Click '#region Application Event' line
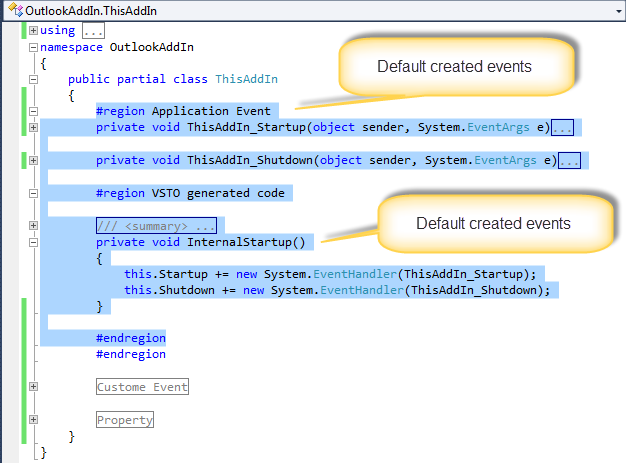 point(183,111)
